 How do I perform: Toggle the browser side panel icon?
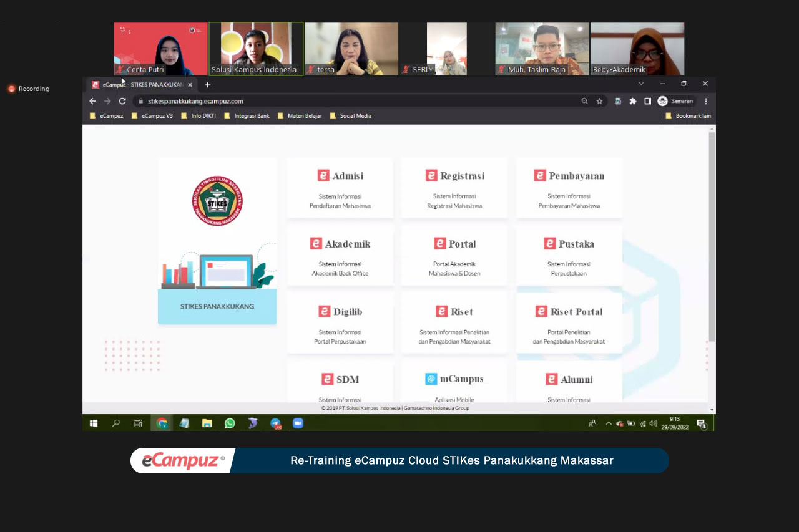click(x=647, y=101)
